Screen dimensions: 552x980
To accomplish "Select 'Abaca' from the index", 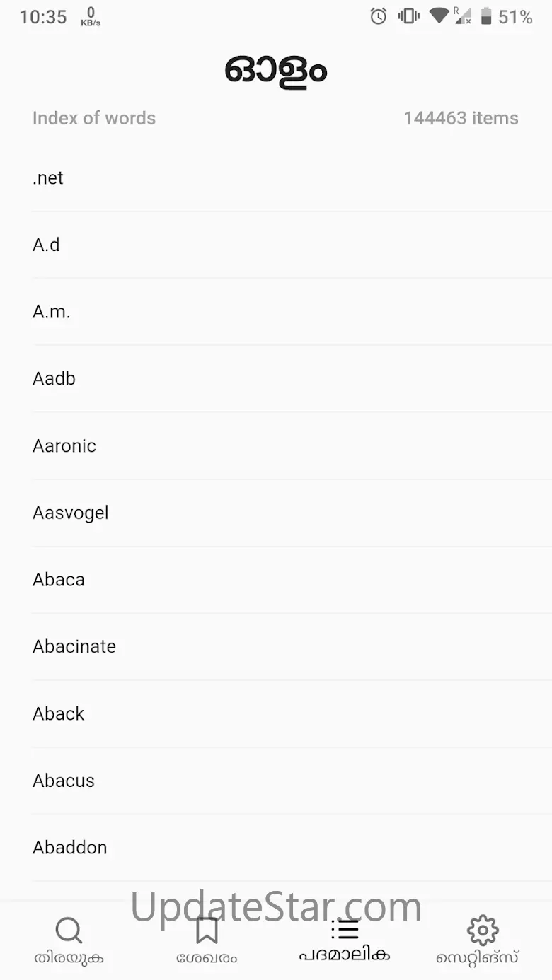I will click(x=59, y=580).
